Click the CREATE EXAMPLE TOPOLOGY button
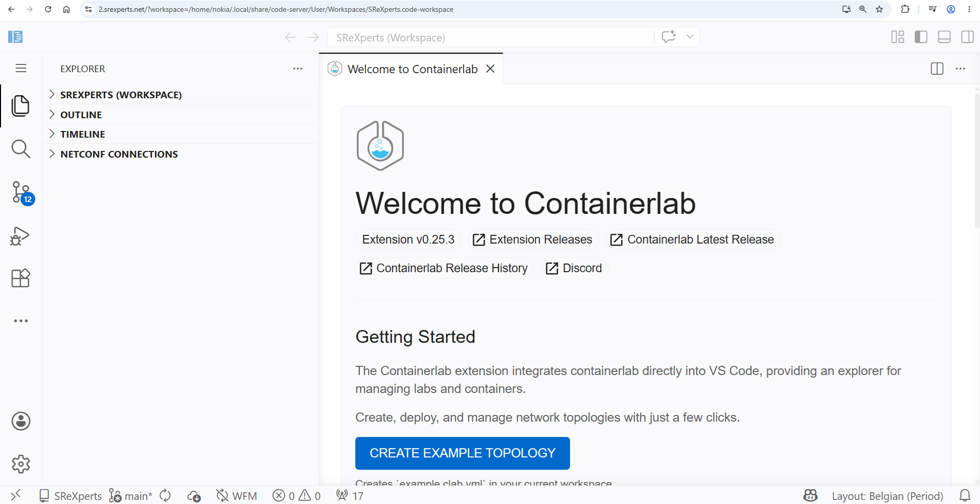Image resolution: width=980 pixels, height=504 pixels. (463, 453)
